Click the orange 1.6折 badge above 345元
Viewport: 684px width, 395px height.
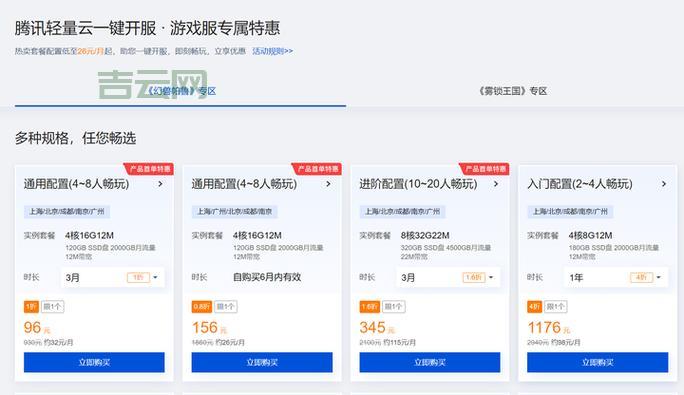point(369,306)
